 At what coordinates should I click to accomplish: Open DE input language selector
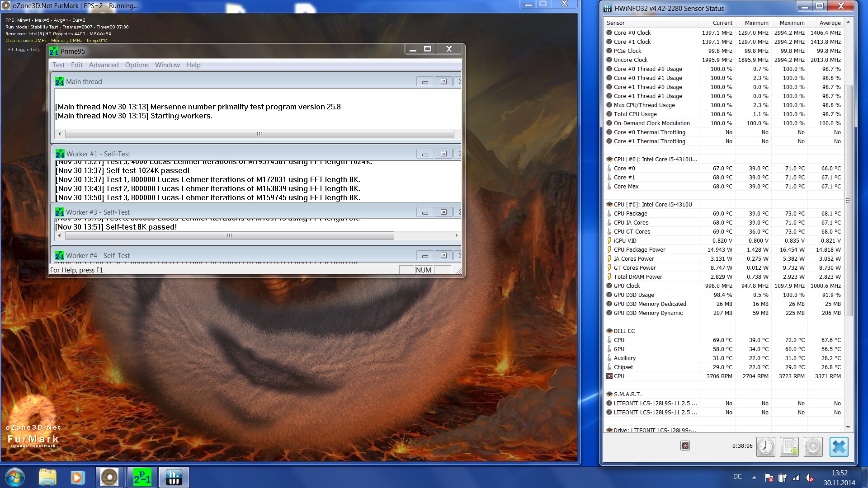pos(737,476)
